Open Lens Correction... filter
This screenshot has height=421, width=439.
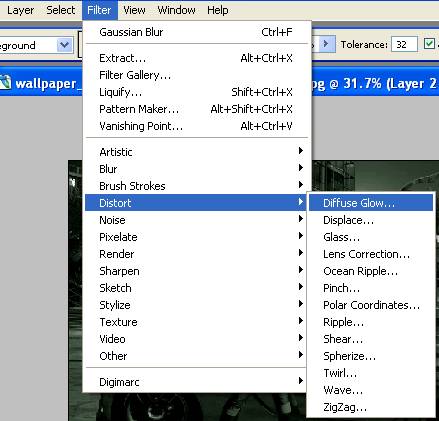tap(371, 254)
